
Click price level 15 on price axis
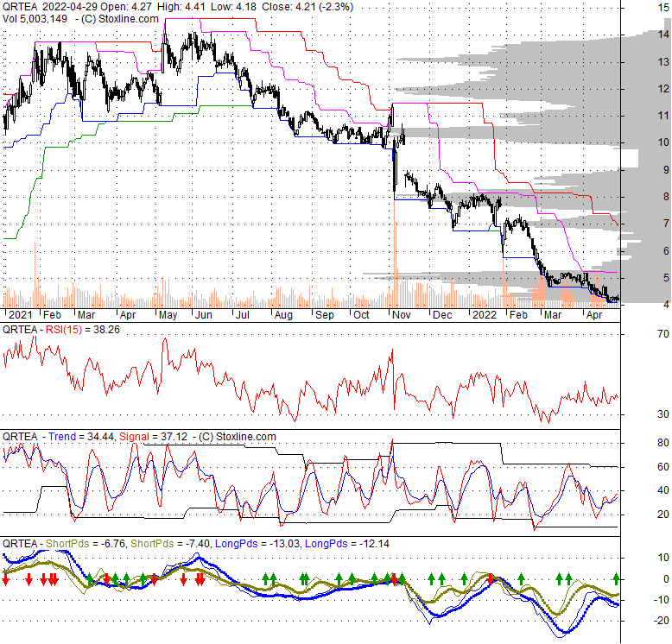pyautogui.click(x=663, y=7)
